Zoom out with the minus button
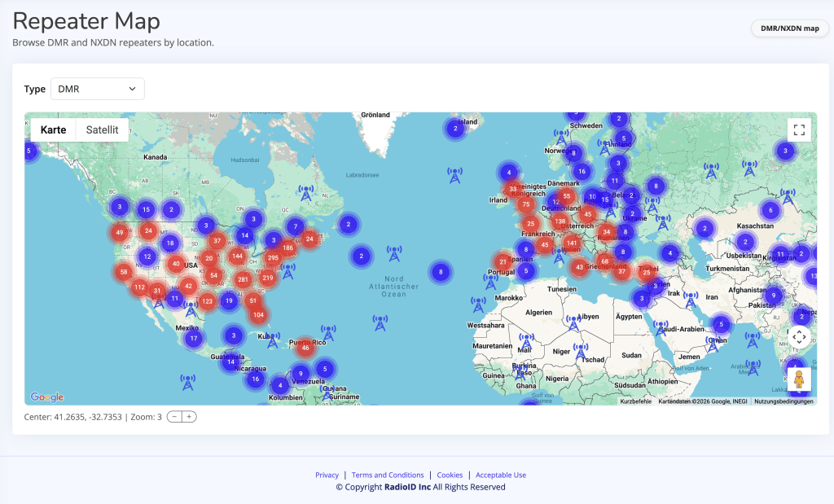 [174, 417]
